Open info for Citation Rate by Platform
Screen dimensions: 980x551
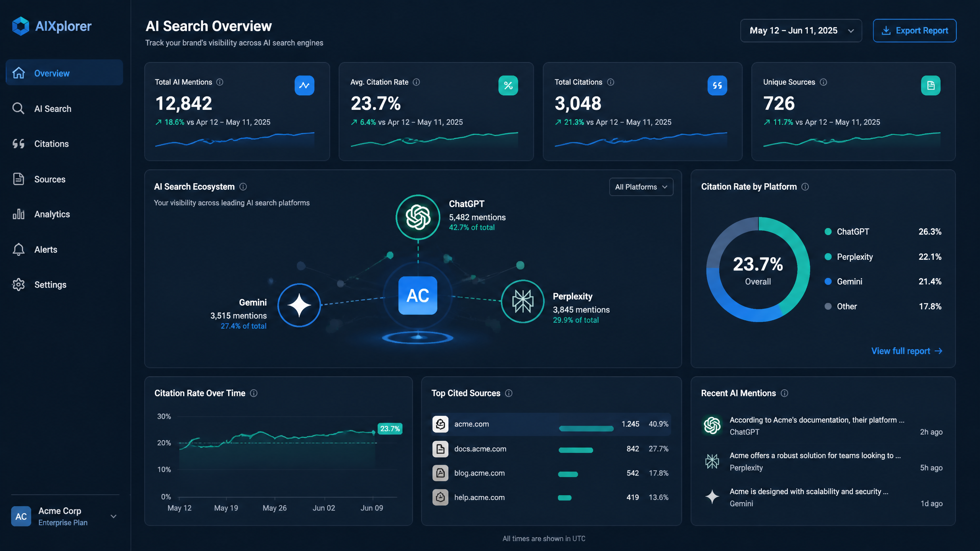(805, 187)
